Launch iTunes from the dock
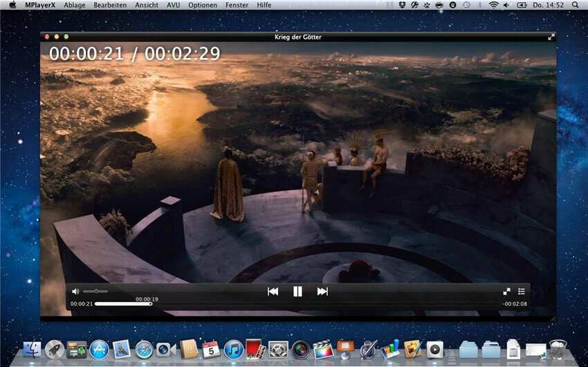The height and width of the screenshot is (367, 588). [234, 350]
